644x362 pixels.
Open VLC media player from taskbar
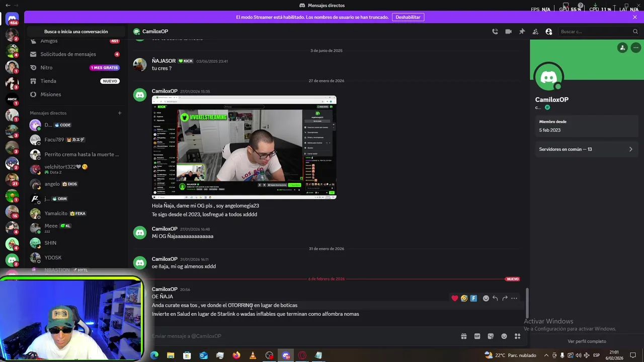coord(253,355)
